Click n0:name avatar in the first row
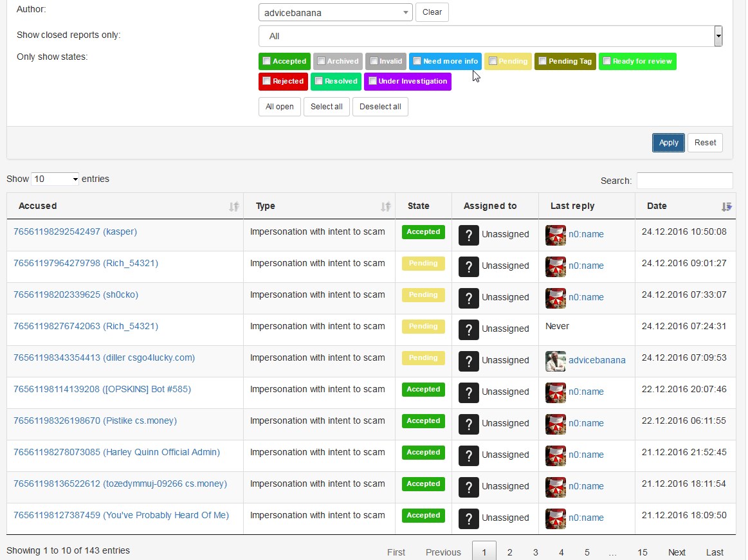 (555, 235)
